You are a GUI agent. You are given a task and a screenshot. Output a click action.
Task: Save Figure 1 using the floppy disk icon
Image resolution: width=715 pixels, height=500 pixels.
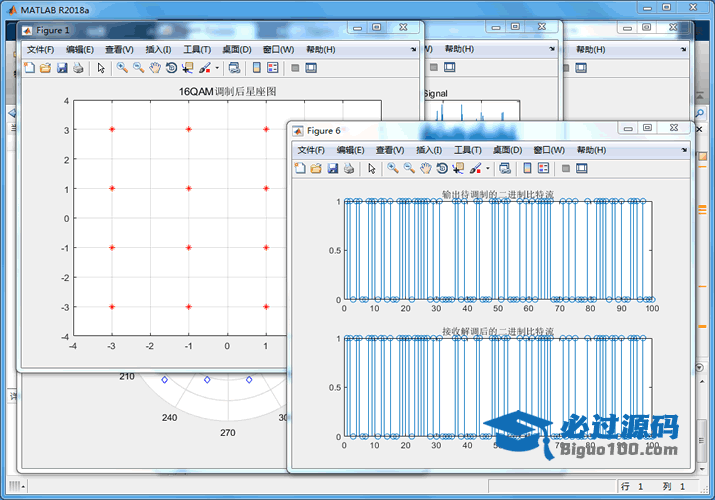[62, 68]
